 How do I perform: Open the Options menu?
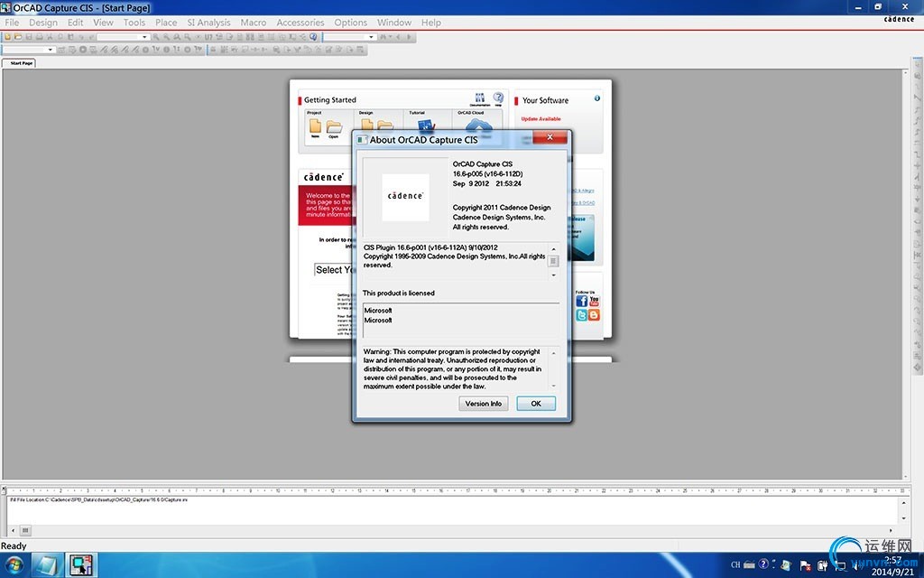tap(351, 23)
